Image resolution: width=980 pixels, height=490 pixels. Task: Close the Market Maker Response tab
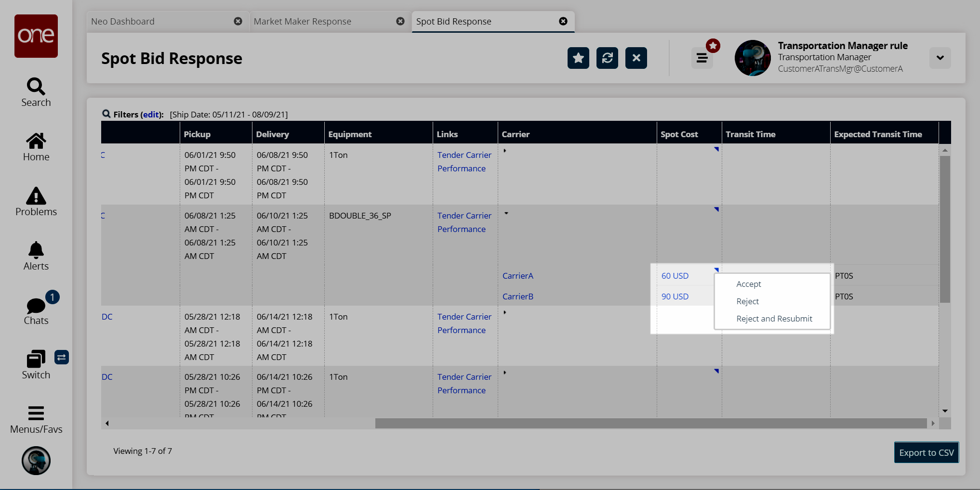click(x=400, y=21)
